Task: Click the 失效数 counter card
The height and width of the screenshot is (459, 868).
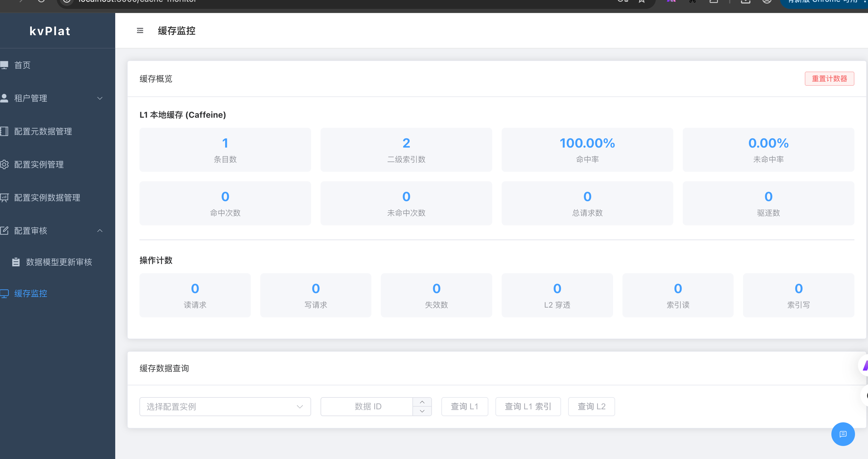Action: (436, 295)
